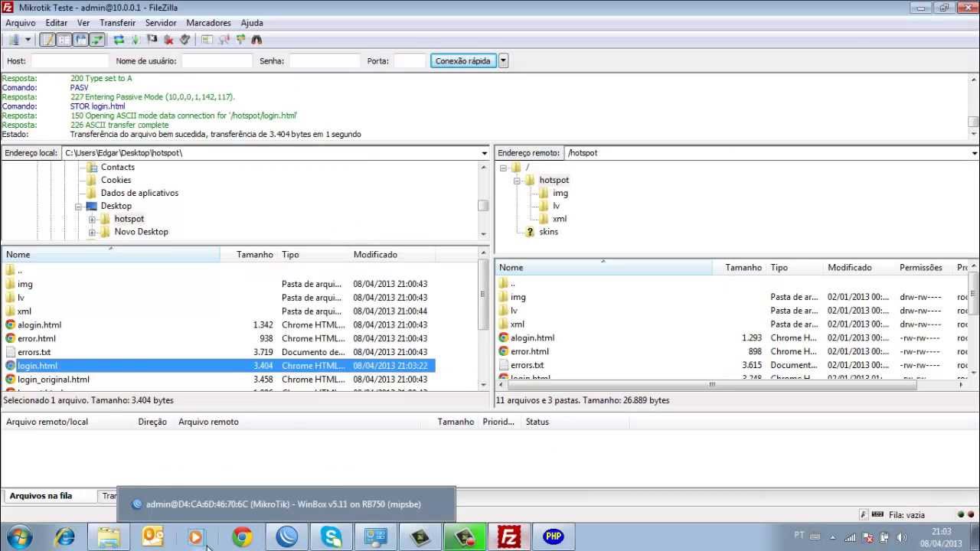
Task: Collapse remote root folder node
Action: (503, 168)
